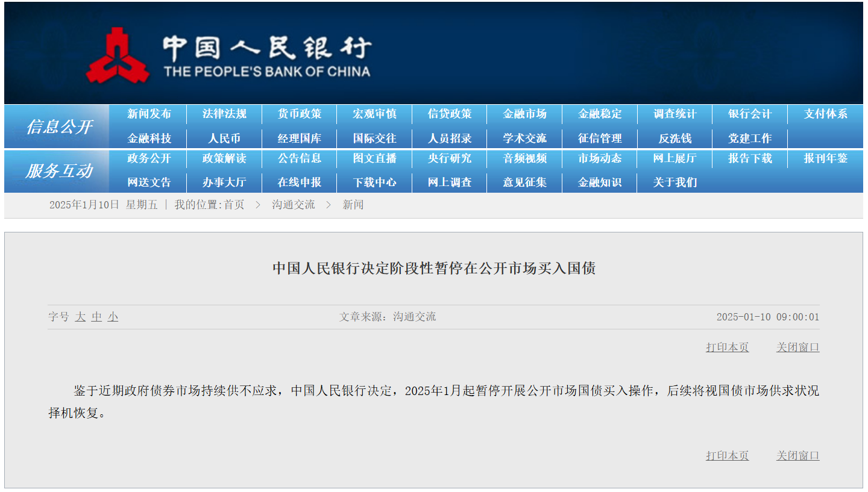Navigate to 市场动态
The width and height of the screenshot is (868, 492).
tap(600, 158)
